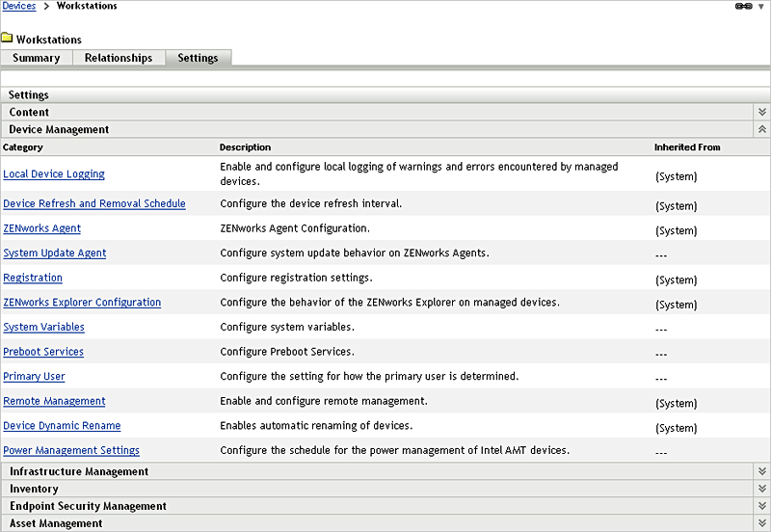Open Device Refresh and Removal Schedule
Viewport: 771px width, 532px height.
point(94,204)
